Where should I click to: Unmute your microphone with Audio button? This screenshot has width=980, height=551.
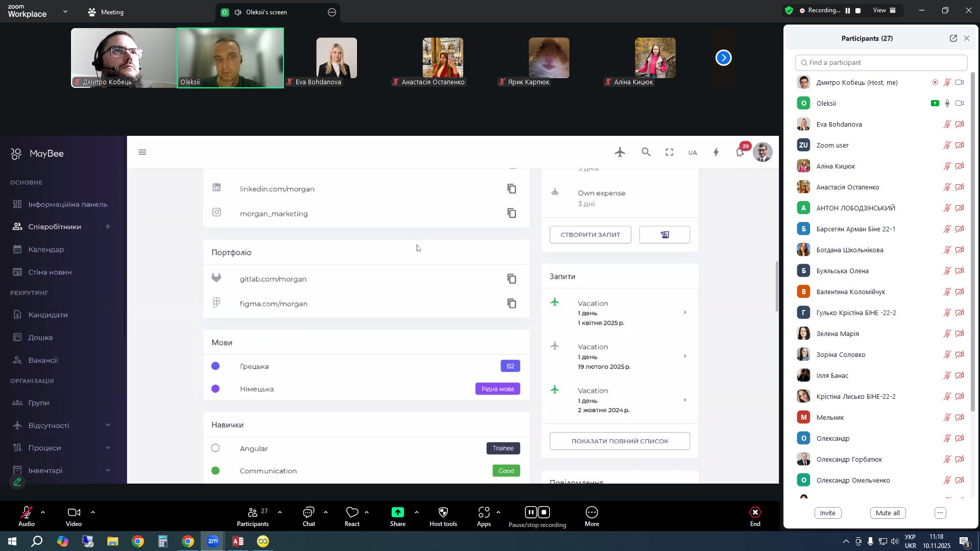27,512
